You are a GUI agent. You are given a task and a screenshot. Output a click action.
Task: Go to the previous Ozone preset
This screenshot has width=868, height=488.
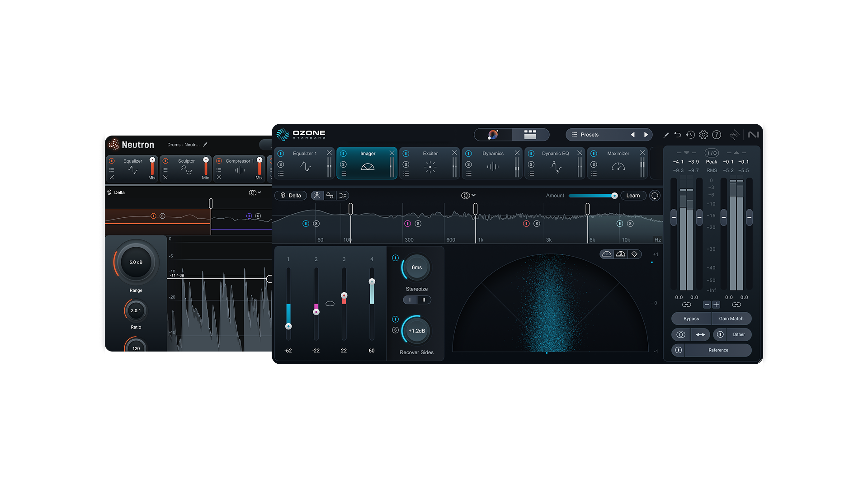click(632, 135)
